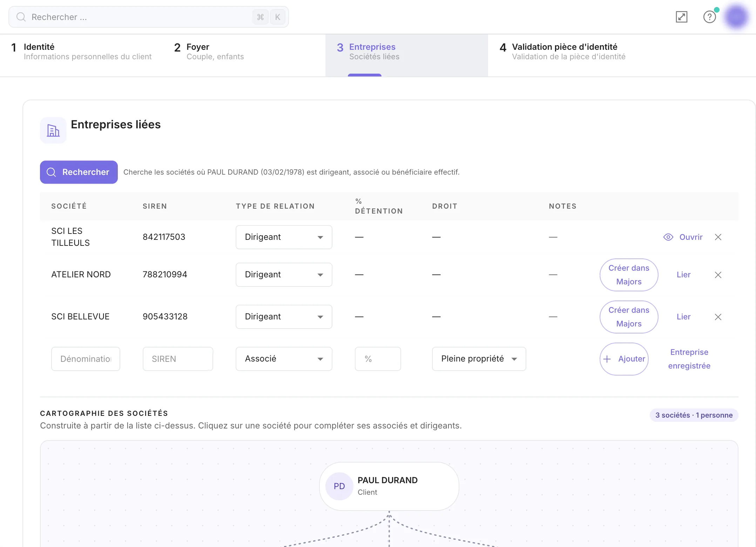Screen dimensions: 756x547
Task: Remove the ATELIER NORD row
Action: click(718, 275)
